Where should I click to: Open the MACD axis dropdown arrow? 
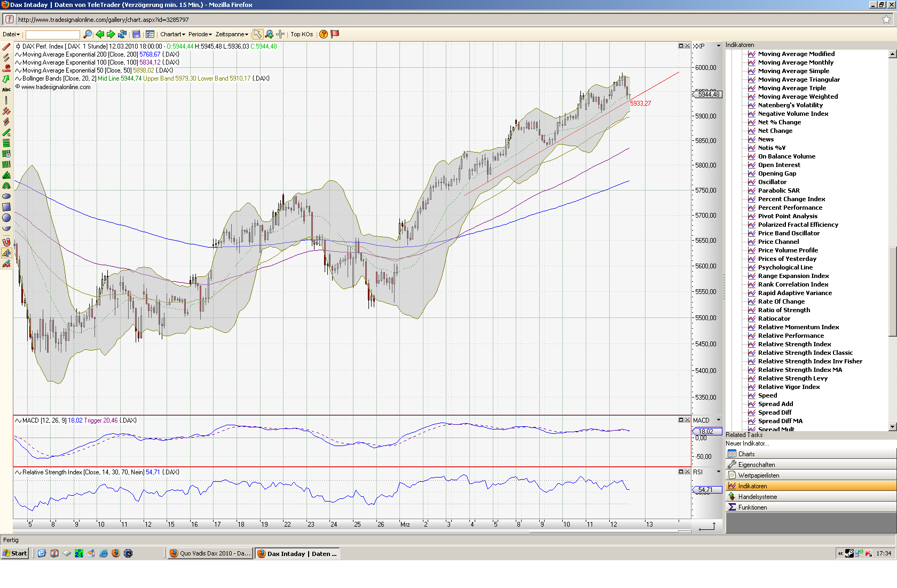pyautogui.click(x=719, y=420)
